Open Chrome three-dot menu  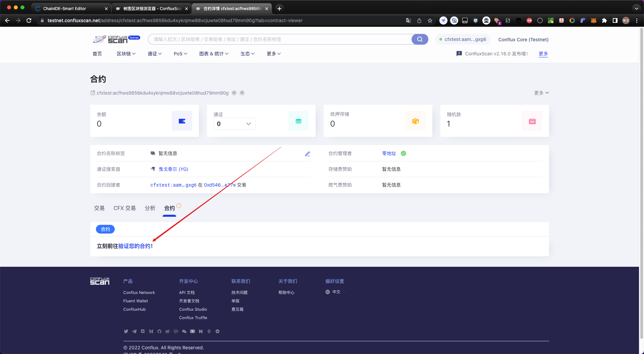click(637, 20)
